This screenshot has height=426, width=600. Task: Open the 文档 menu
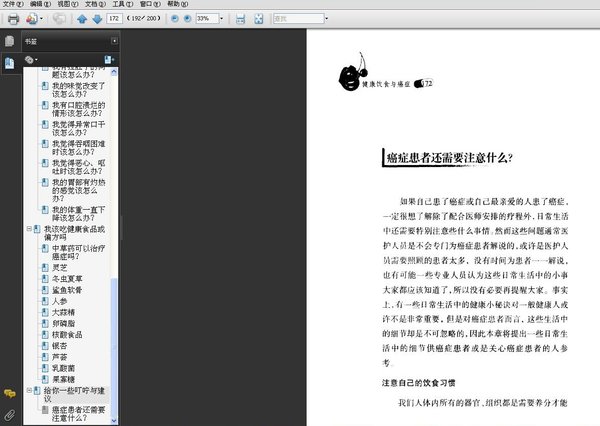coord(95,4)
